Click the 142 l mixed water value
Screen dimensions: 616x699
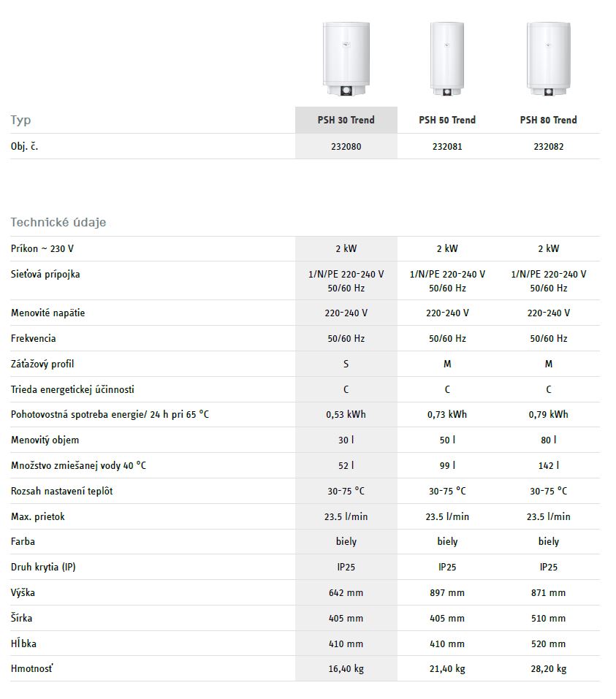pyautogui.click(x=548, y=466)
